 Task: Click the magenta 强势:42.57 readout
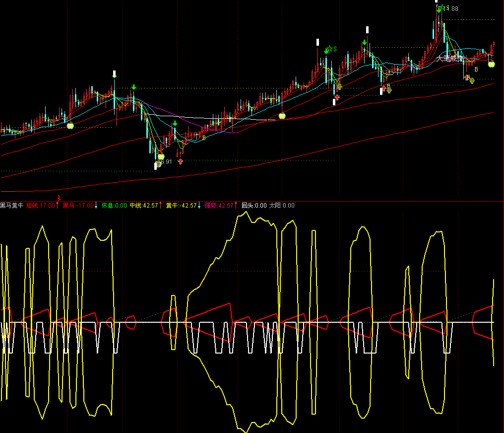pyautogui.click(x=219, y=205)
